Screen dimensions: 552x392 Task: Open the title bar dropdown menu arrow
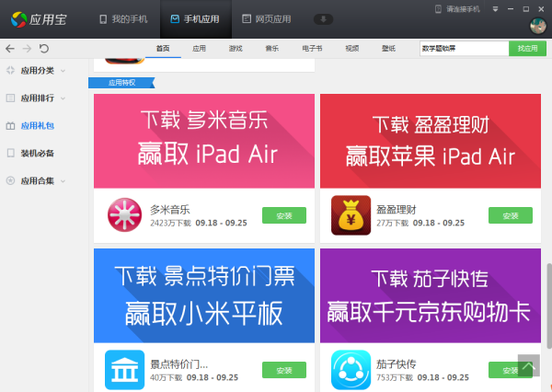coord(495,9)
